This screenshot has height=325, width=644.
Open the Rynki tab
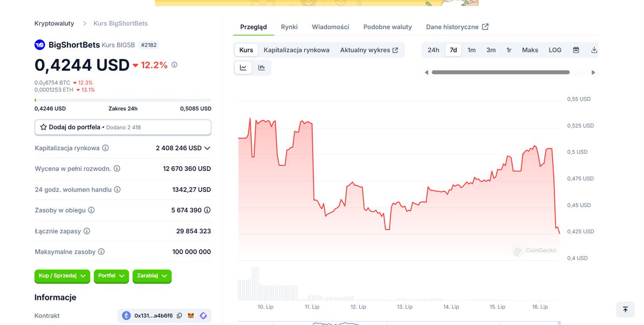tap(289, 27)
